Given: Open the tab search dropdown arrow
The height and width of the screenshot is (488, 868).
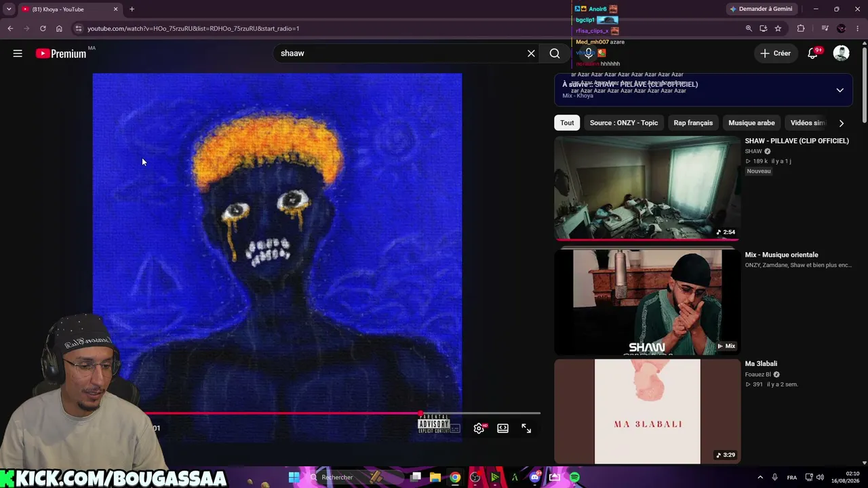Looking at the screenshot, I should (x=9, y=9).
